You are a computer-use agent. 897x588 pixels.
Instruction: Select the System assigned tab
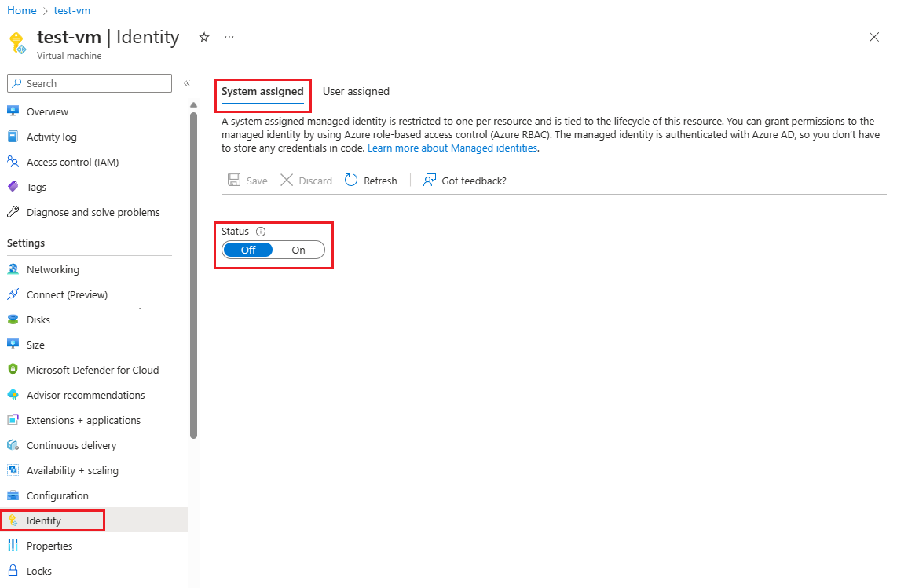pyautogui.click(x=262, y=91)
